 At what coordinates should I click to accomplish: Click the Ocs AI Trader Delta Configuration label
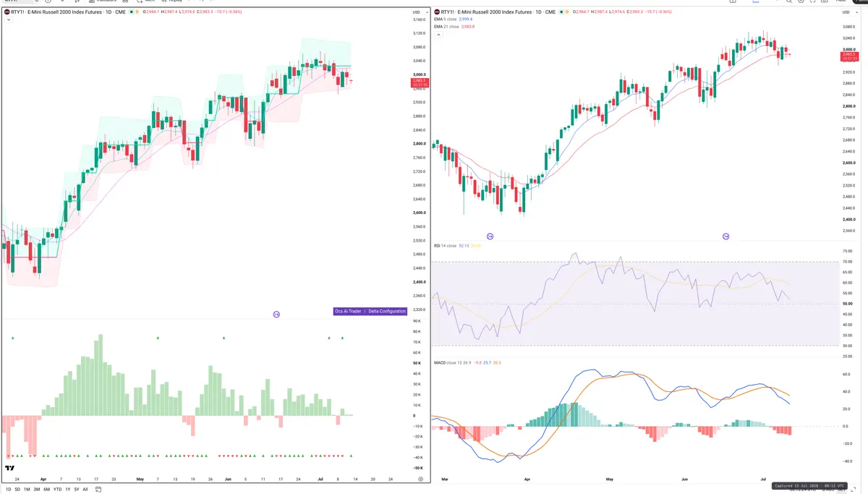370,311
